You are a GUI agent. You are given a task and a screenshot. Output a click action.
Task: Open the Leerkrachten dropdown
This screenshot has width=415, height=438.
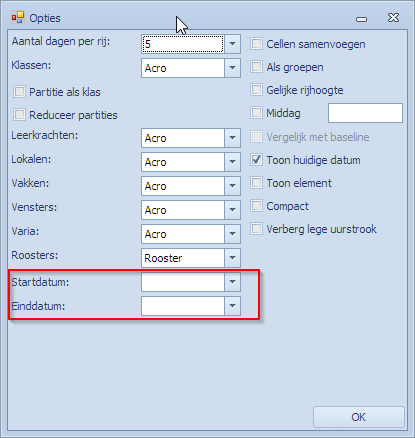[232, 138]
